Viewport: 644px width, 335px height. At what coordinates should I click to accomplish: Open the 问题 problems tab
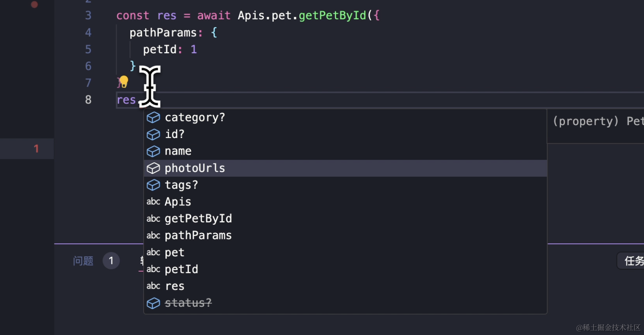[x=83, y=261]
